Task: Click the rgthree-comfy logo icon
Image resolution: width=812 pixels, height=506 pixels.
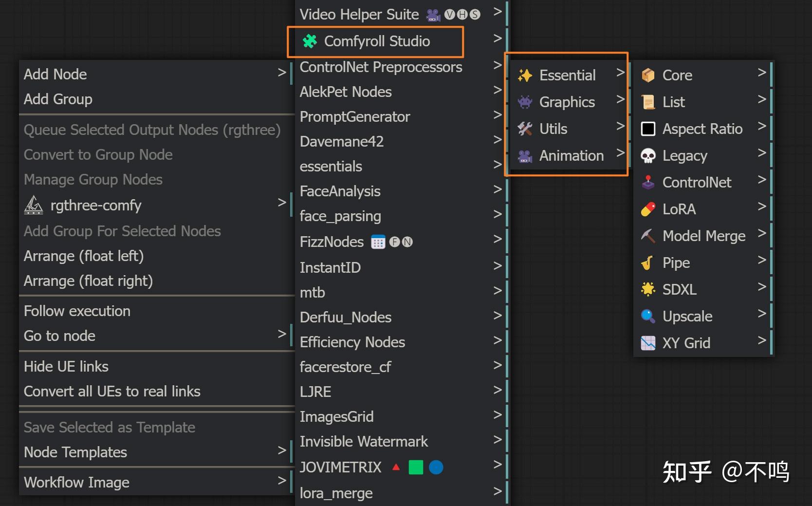Action: click(x=34, y=206)
